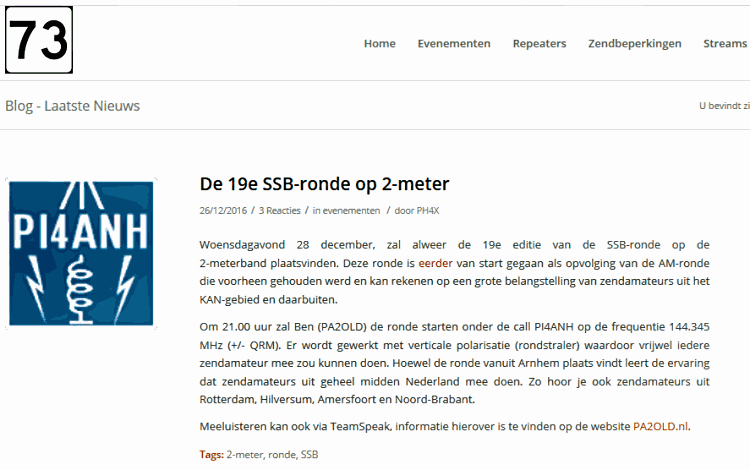Open the Streams menu item

point(725,44)
